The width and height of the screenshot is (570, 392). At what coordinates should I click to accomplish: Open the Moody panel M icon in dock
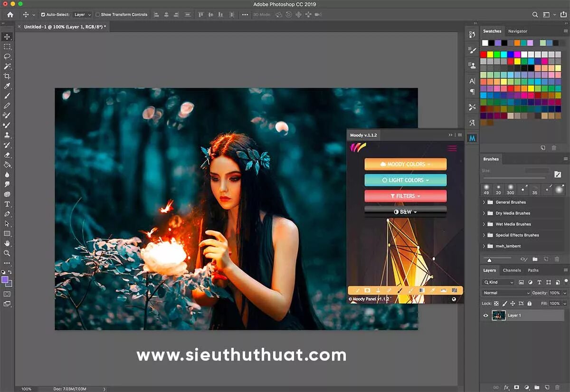(x=472, y=138)
